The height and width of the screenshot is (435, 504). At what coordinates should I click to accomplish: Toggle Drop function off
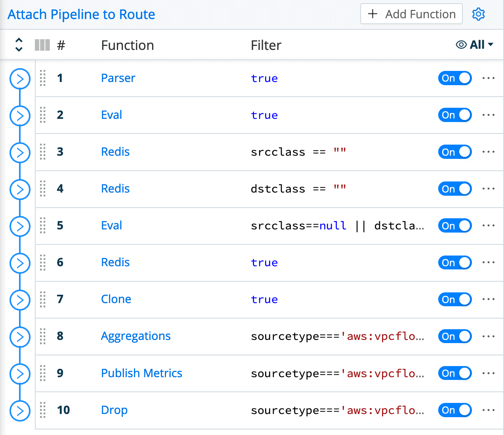454,410
